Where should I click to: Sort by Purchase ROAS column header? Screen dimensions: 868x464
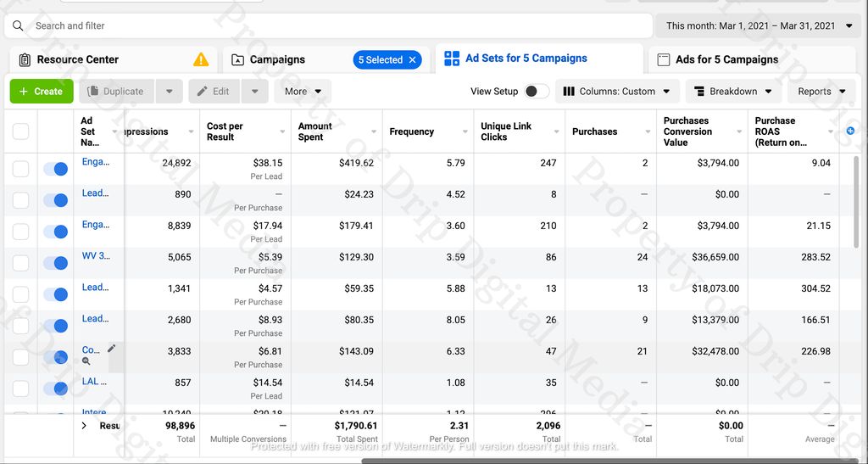pyautogui.click(x=781, y=131)
